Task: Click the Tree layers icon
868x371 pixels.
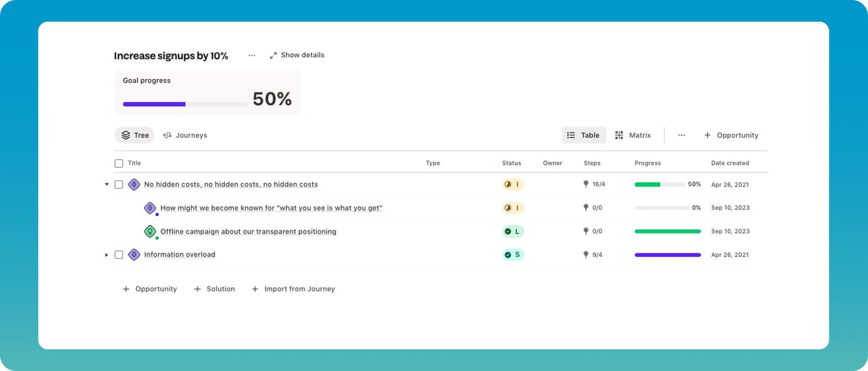Action: (x=125, y=135)
